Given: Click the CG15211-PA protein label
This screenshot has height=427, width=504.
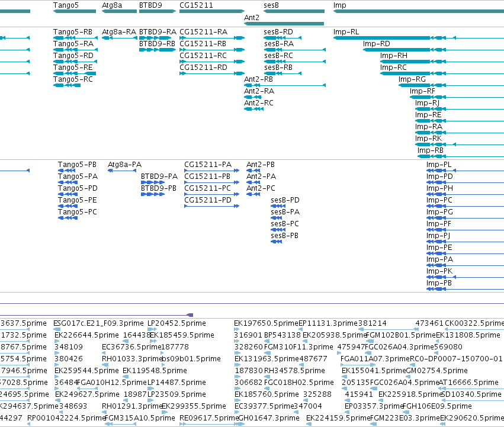Looking at the screenshot, I should (x=208, y=165).
